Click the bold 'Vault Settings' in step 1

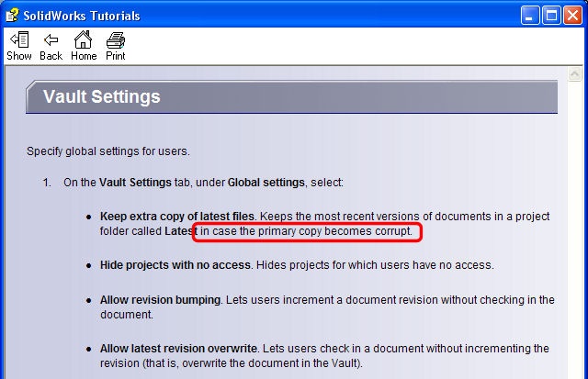(x=135, y=183)
